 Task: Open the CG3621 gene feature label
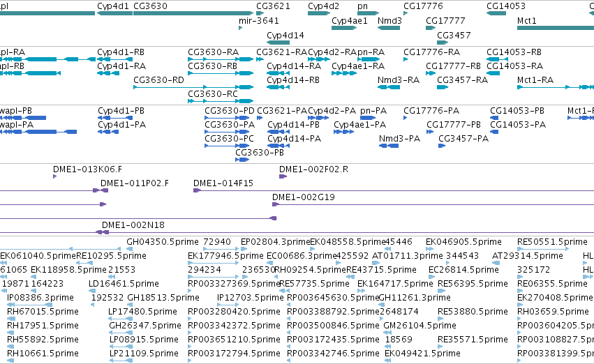pyautogui.click(x=273, y=6)
